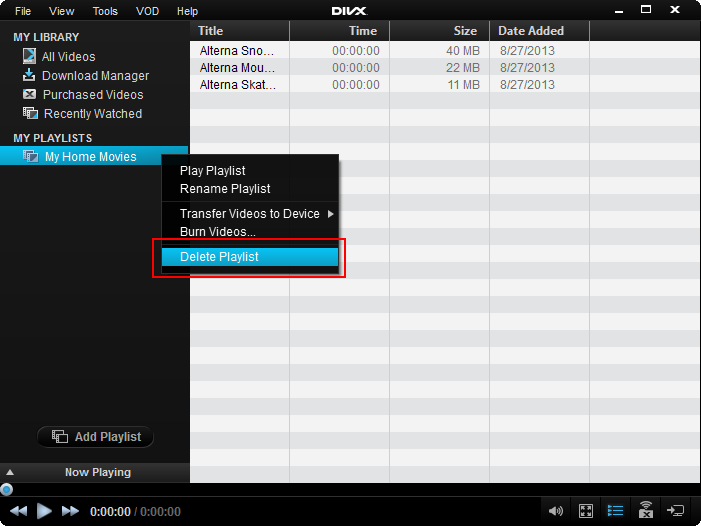Click the Add Playlist button
Screen dimensions: 701x526
96,437
